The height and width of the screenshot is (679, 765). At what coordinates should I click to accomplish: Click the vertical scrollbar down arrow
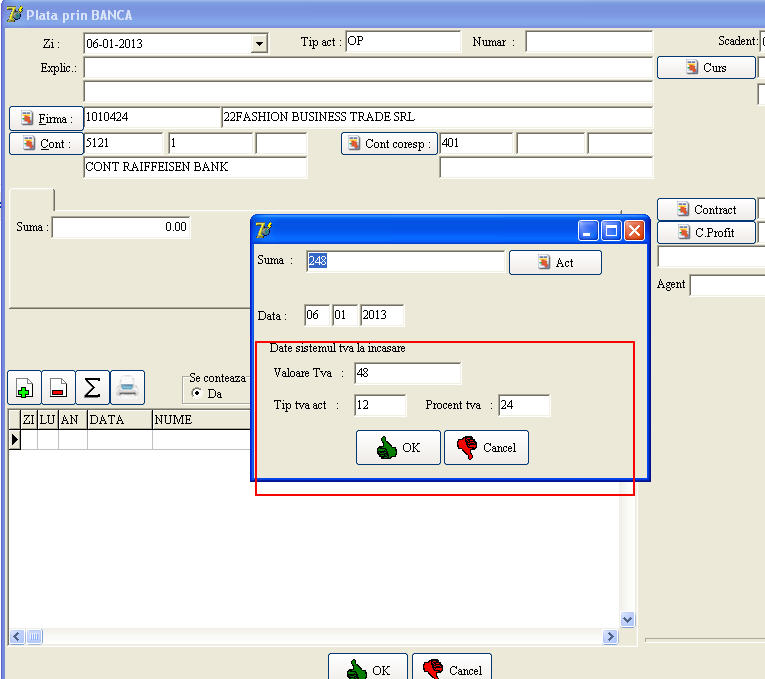(628, 619)
